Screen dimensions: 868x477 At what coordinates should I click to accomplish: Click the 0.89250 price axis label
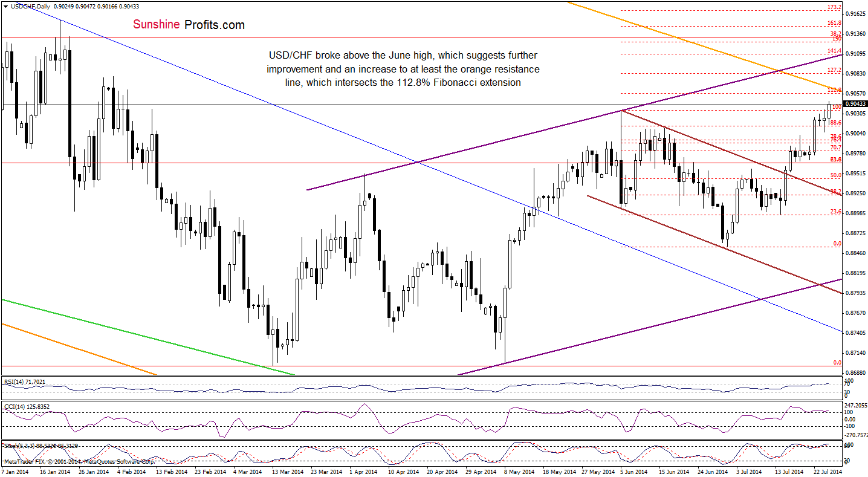[x=856, y=193]
